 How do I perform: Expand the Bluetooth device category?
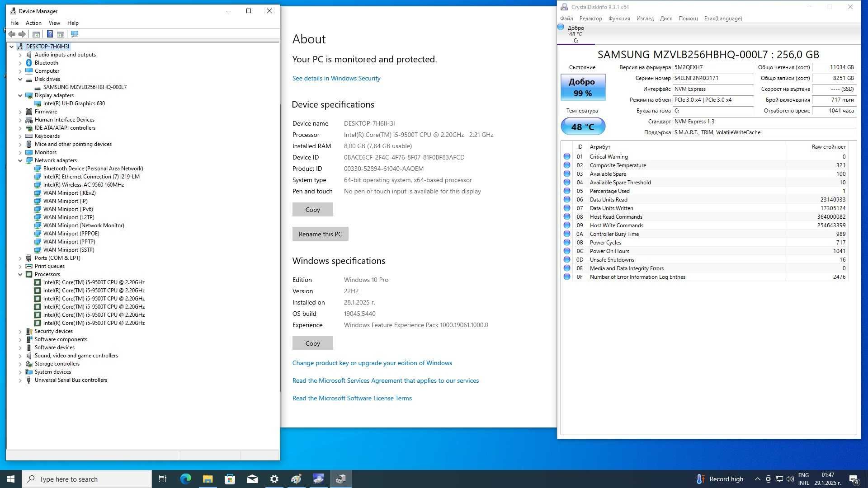pos(20,63)
